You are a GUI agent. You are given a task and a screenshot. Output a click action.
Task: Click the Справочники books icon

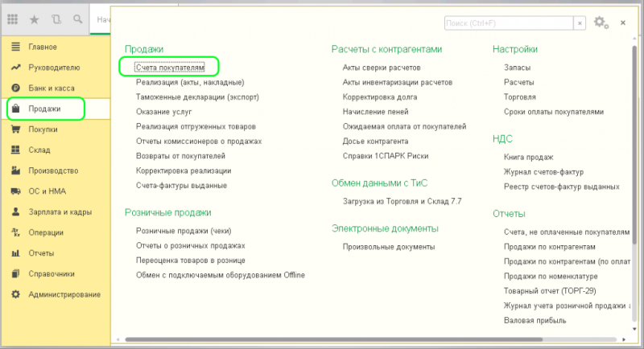click(x=15, y=273)
